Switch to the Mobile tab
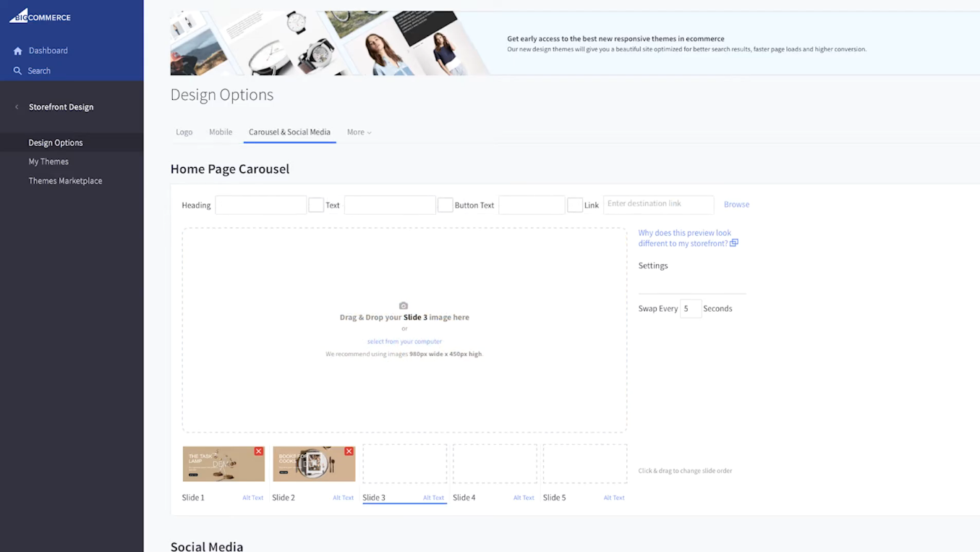 click(221, 132)
